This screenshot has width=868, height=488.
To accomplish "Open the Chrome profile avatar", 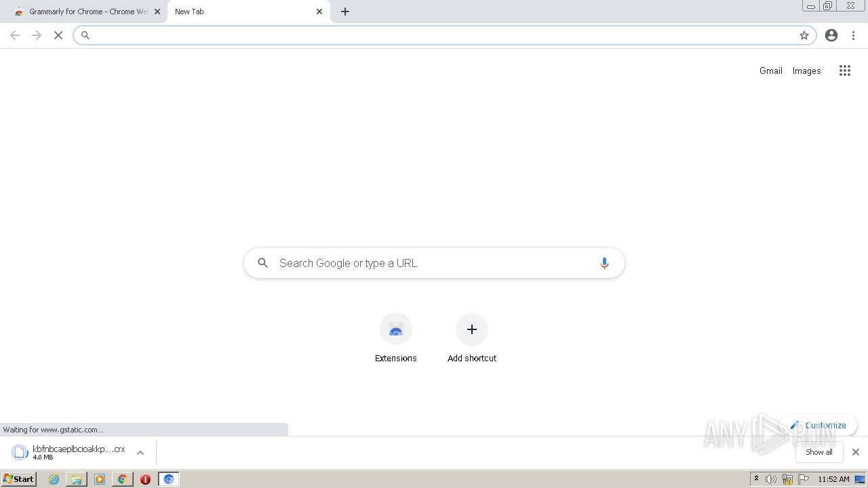I will (x=831, y=35).
